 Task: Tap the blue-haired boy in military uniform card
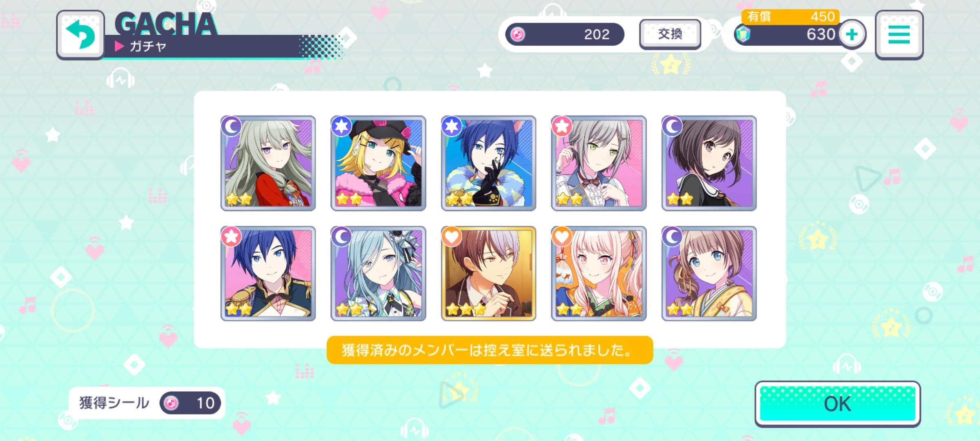coord(268,274)
